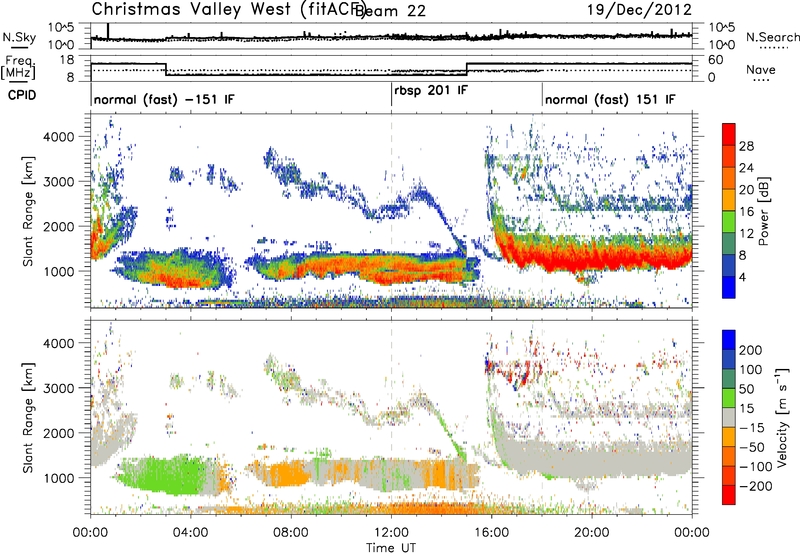Click the "Velocity [m s-1]" colorbar label
Viewport: 800px width, 554px height.
[782, 417]
